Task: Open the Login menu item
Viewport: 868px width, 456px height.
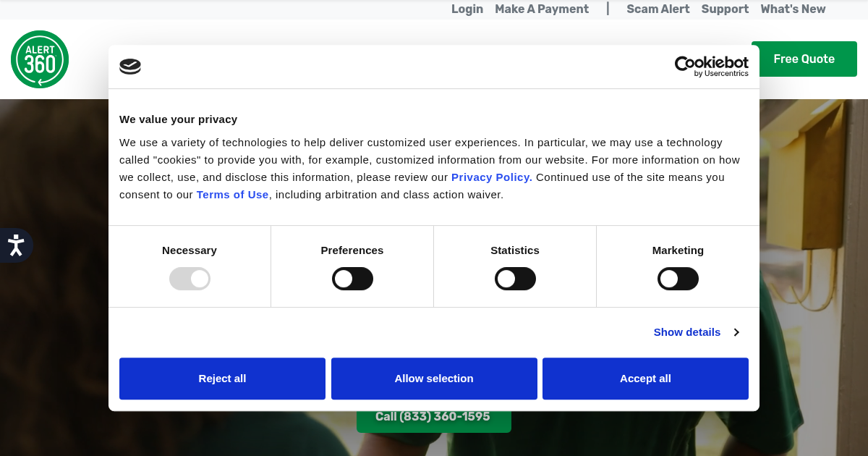Action: pos(467,9)
